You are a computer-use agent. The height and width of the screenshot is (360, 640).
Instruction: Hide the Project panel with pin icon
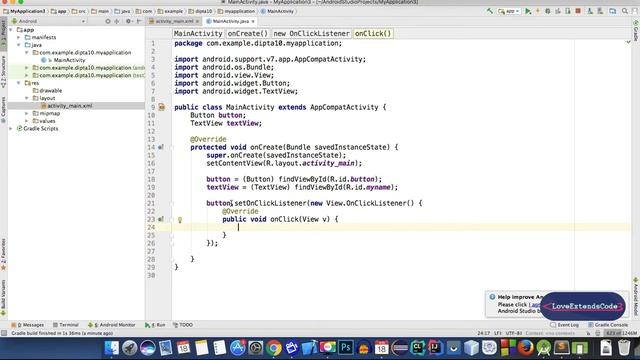pyautogui.click(x=139, y=21)
